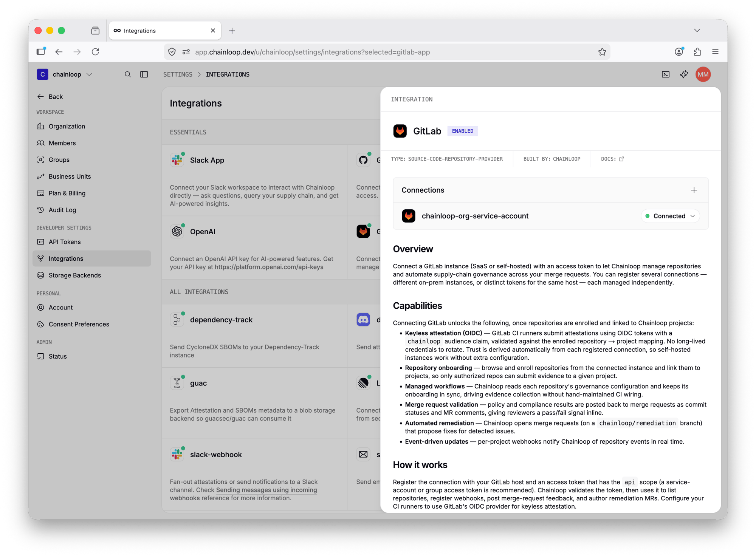Go back with browser back arrow

(59, 52)
